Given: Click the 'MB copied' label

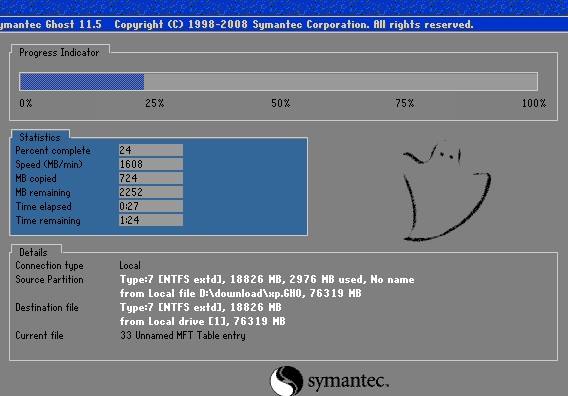Looking at the screenshot, I should (36, 179).
